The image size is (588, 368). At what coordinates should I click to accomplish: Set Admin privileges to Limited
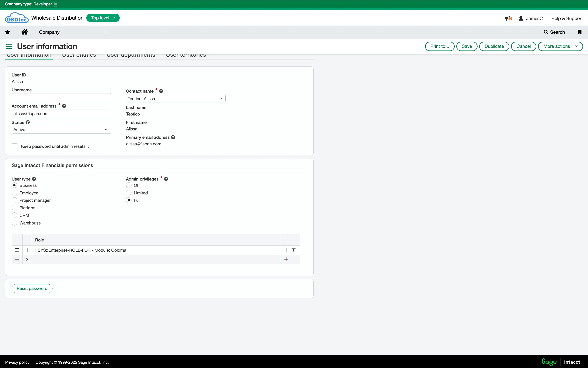[x=129, y=193]
